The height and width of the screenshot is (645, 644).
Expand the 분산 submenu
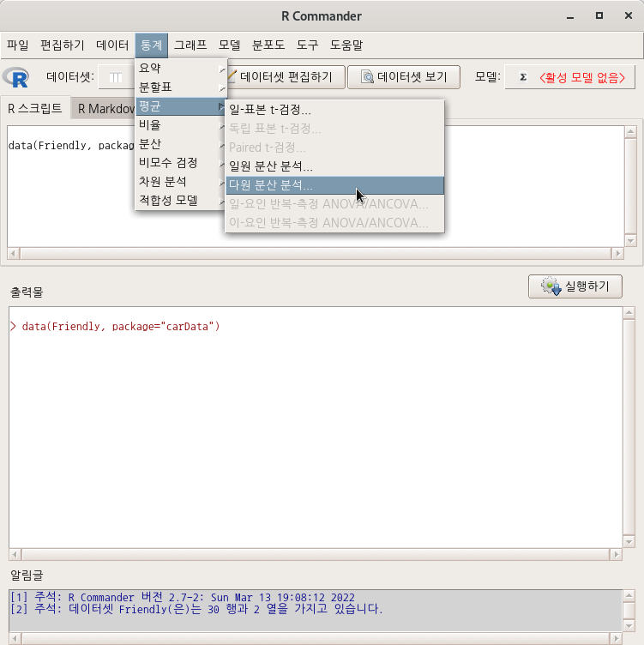[181, 144]
